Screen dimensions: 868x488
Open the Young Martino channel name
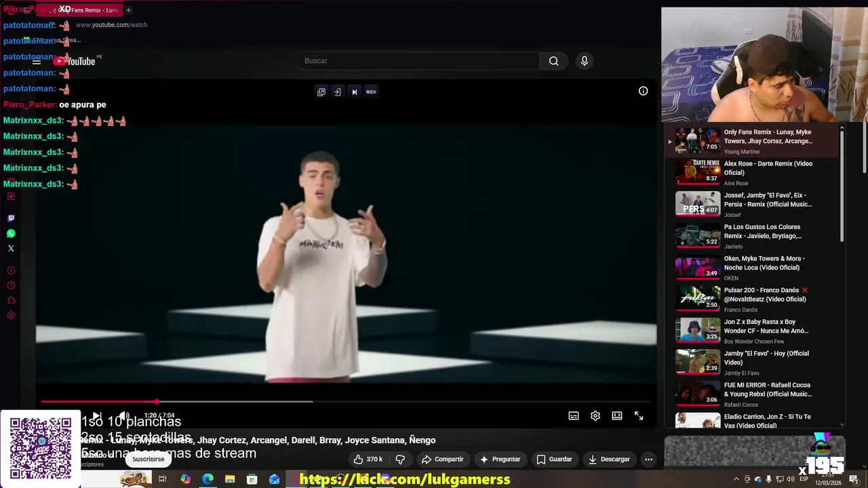tap(742, 152)
